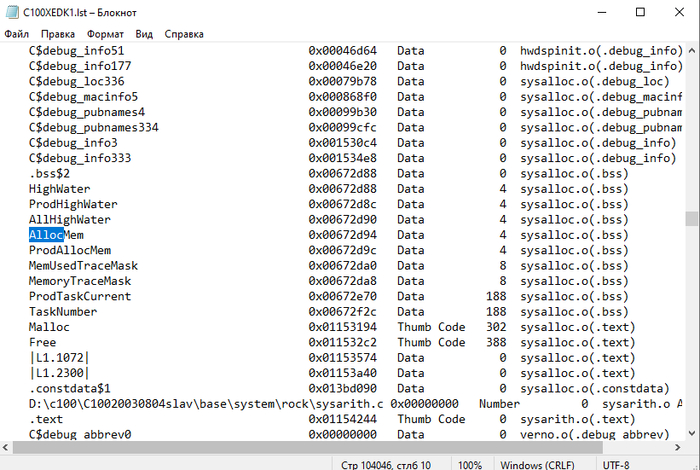Open the Вид menu
Screen dimensions: 700x470
144,33
